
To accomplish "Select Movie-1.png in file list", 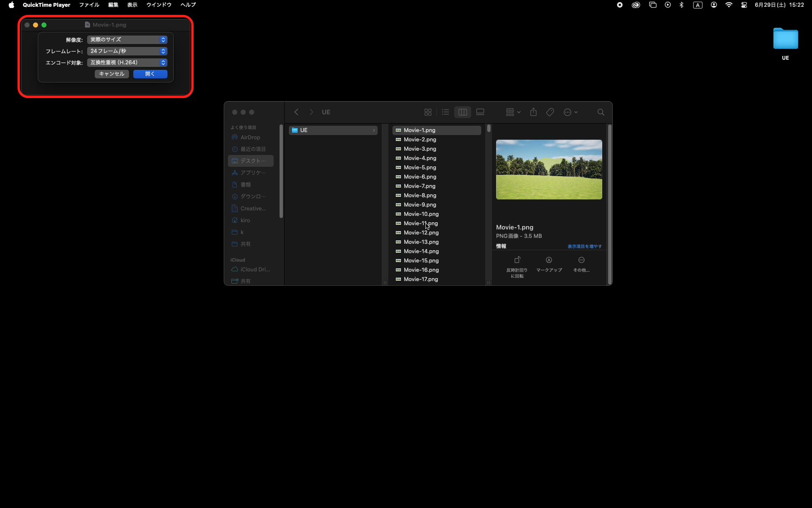I will (x=437, y=130).
